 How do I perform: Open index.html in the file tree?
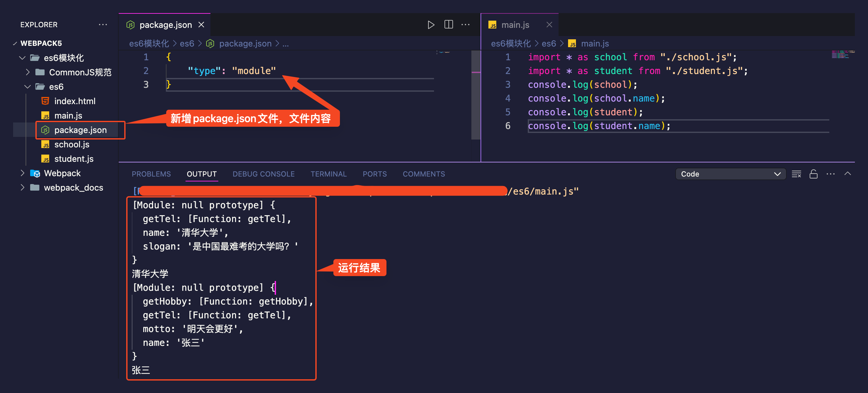[x=74, y=101]
